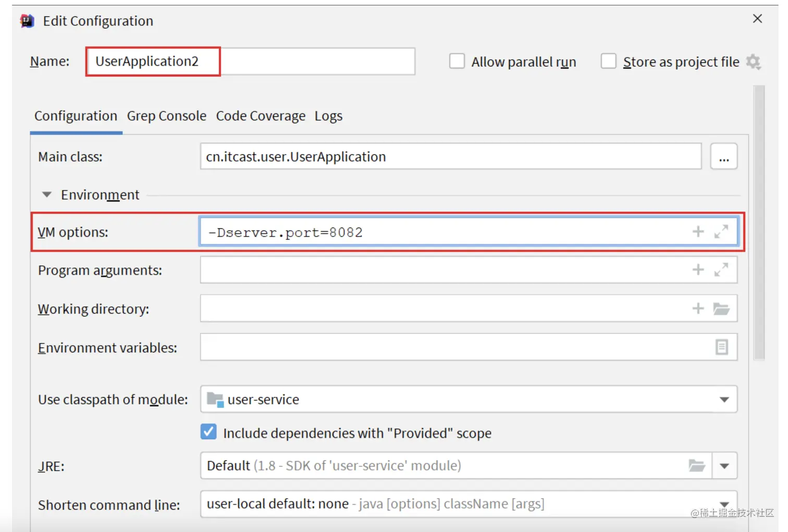This screenshot has height=532, width=788.
Task: Click the "Working directory:" label
Action: tap(93, 309)
